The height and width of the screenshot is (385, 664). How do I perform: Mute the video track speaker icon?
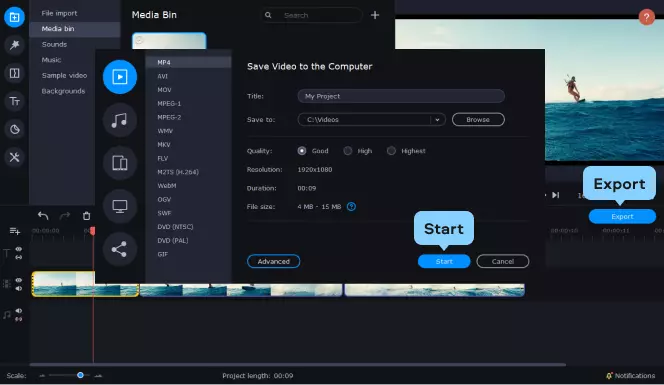tap(19, 288)
